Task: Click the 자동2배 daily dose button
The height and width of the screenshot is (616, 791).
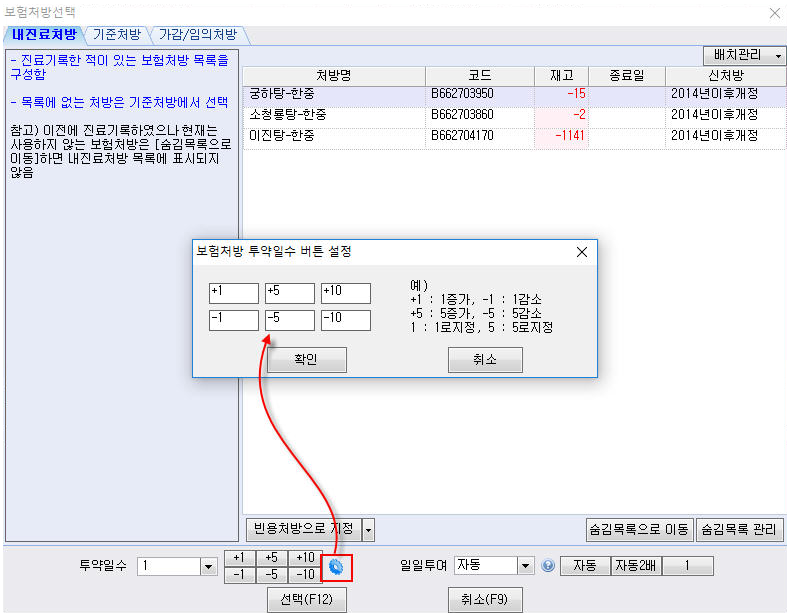Action: click(636, 566)
